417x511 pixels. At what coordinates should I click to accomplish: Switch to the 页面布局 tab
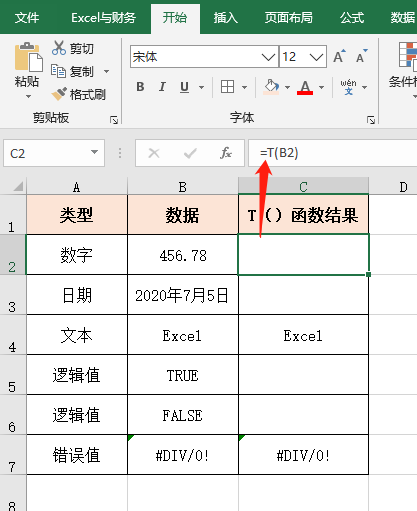289,18
